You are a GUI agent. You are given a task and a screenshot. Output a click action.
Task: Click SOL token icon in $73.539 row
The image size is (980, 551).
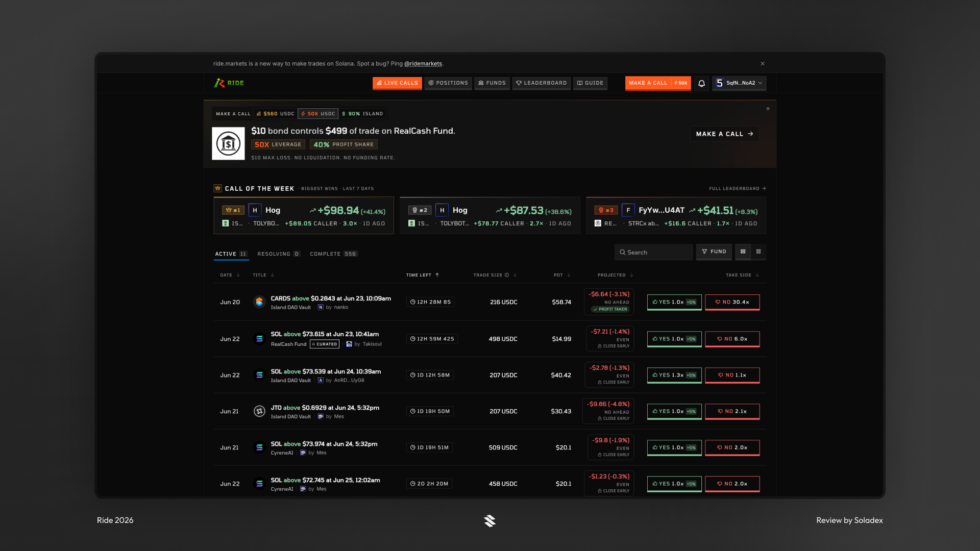click(259, 375)
